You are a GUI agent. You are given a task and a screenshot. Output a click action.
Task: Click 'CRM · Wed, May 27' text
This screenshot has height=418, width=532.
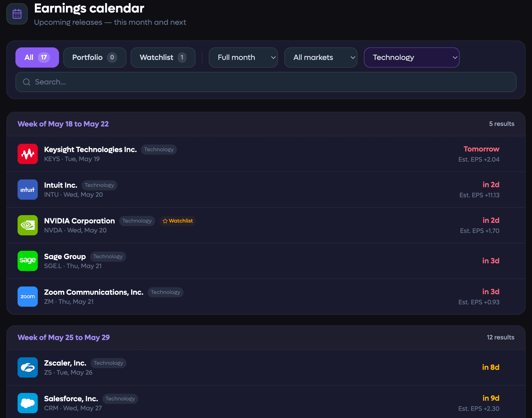pyautogui.click(x=73, y=408)
